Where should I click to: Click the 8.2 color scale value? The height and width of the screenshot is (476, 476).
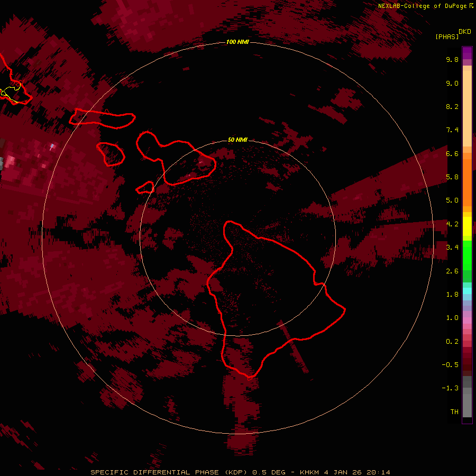[x=452, y=106]
